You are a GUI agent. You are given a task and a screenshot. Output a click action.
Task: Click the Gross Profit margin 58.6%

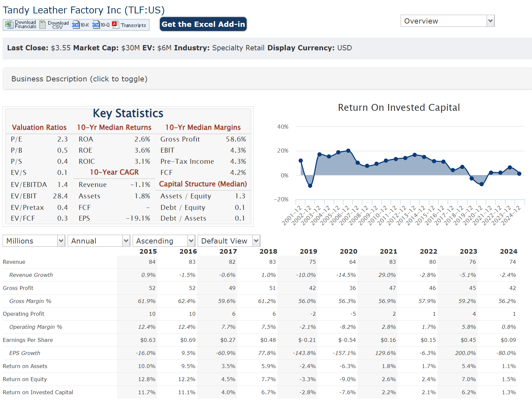tap(236, 139)
